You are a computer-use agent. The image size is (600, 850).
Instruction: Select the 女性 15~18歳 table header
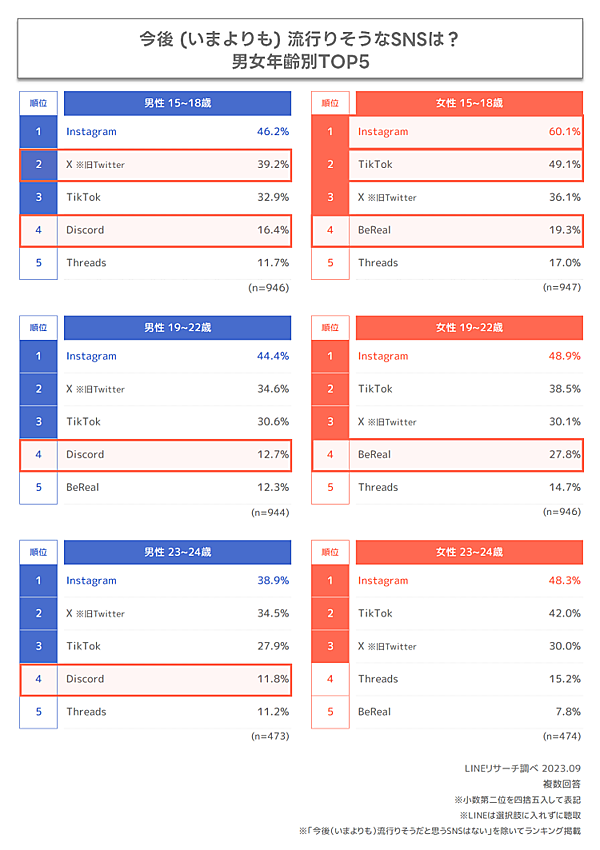[x=469, y=103]
